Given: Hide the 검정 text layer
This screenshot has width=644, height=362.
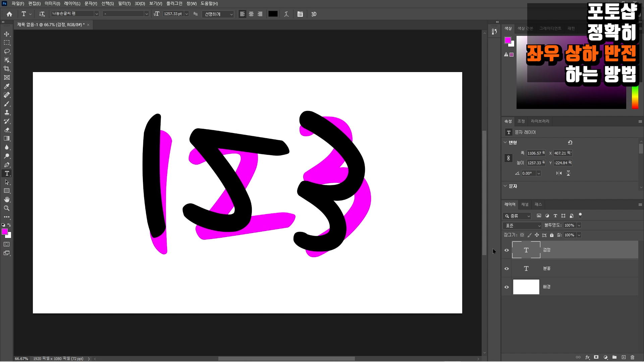Looking at the screenshot, I should (506, 250).
